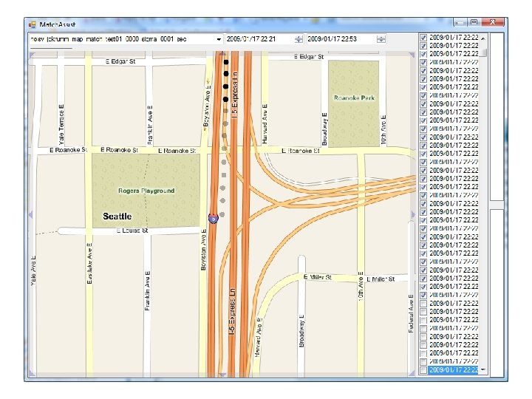Click the timestamp list scrollbar thumb
This screenshot has height=399, width=532.
[x=485, y=53]
